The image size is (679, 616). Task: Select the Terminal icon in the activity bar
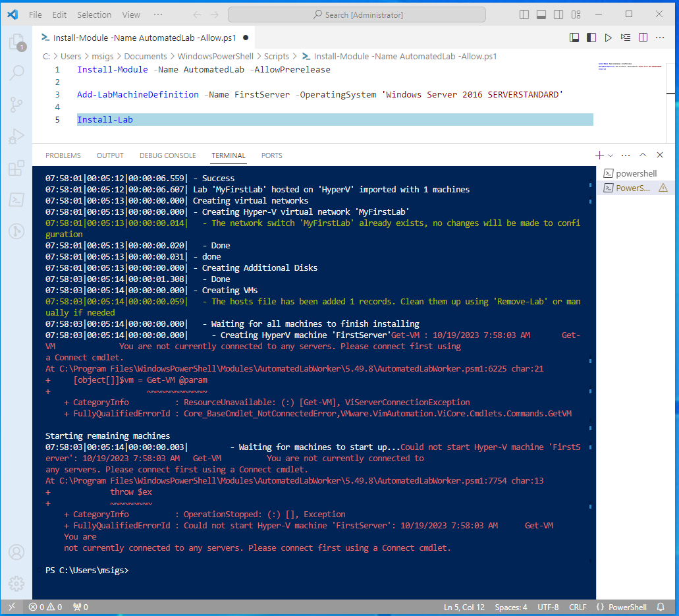pos(16,200)
